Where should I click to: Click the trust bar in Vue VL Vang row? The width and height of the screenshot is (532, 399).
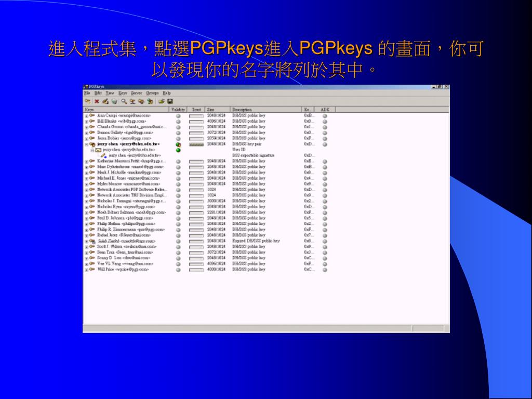tap(196, 264)
